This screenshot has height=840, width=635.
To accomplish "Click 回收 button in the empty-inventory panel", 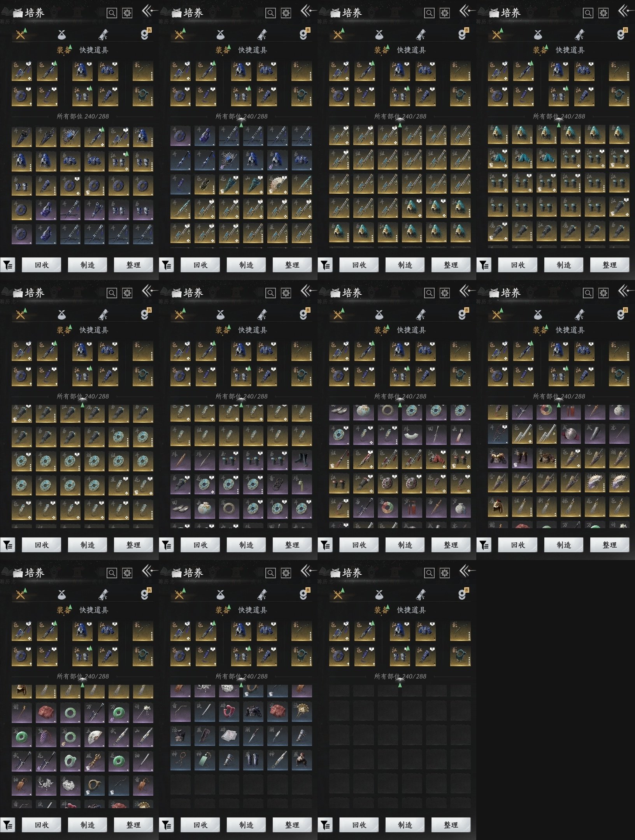I will tap(359, 825).
